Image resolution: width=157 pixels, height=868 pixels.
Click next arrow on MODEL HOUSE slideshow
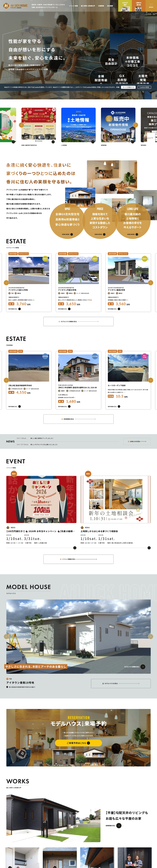coord(151,636)
